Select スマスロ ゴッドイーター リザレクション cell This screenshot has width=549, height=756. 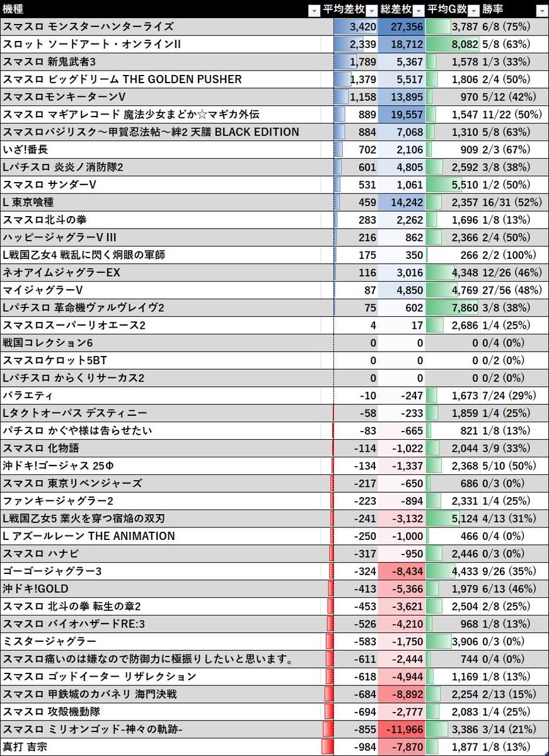tap(161, 677)
